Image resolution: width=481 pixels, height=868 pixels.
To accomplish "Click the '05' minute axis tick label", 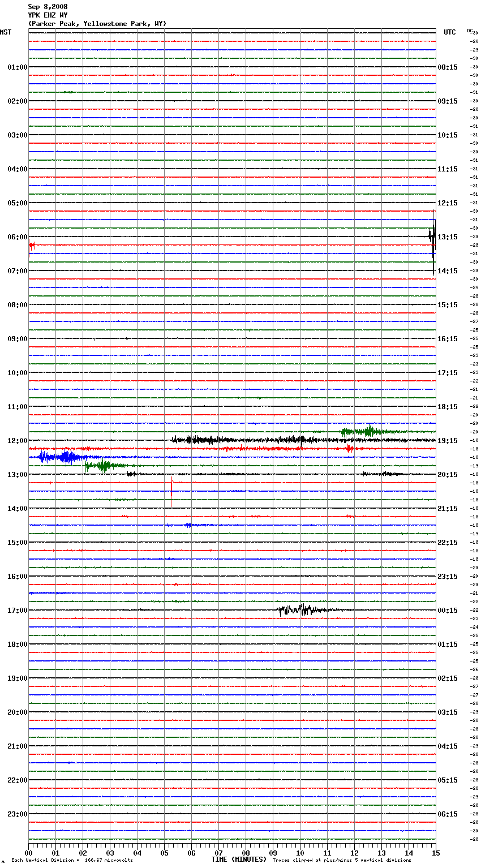I will pos(165,853).
